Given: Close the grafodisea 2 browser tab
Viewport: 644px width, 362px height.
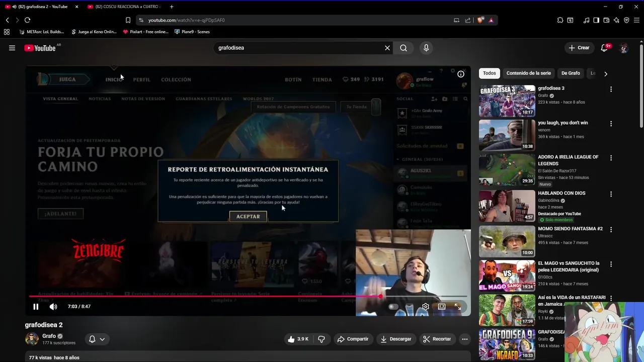Looking at the screenshot, I should pyautogui.click(x=76, y=7).
